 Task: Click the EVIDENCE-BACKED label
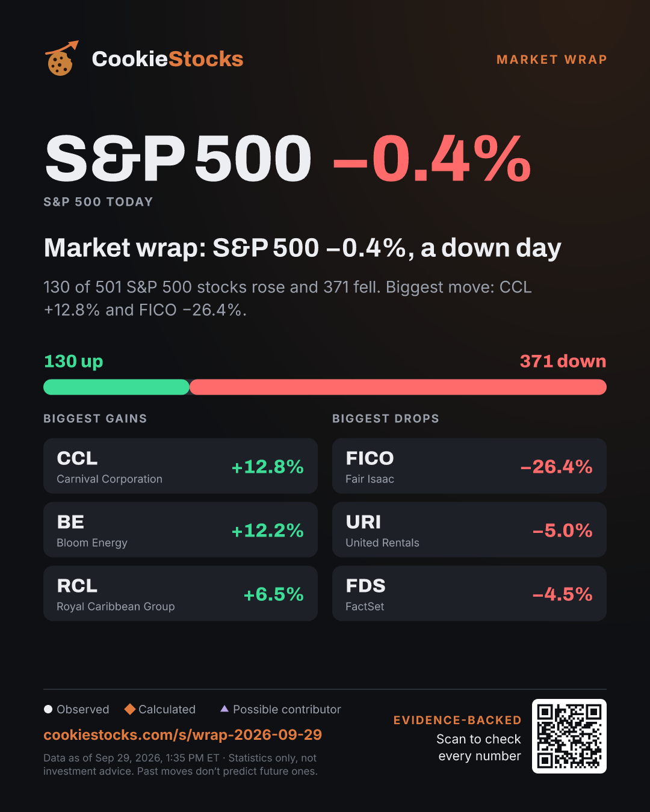[457, 720]
